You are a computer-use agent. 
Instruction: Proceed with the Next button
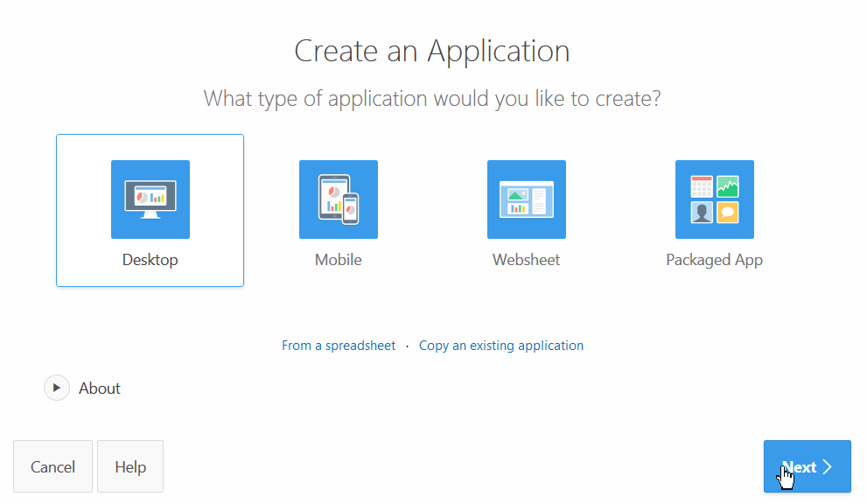(807, 466)
